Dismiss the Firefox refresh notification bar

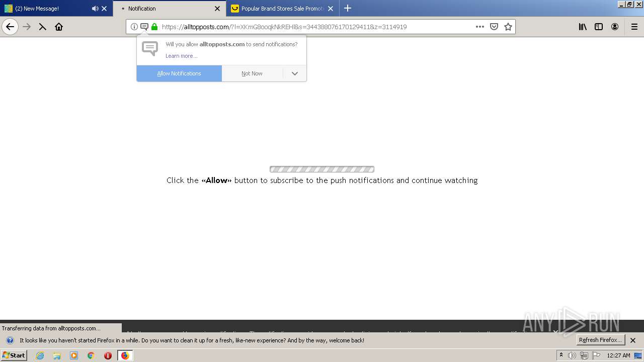[633, 340]
